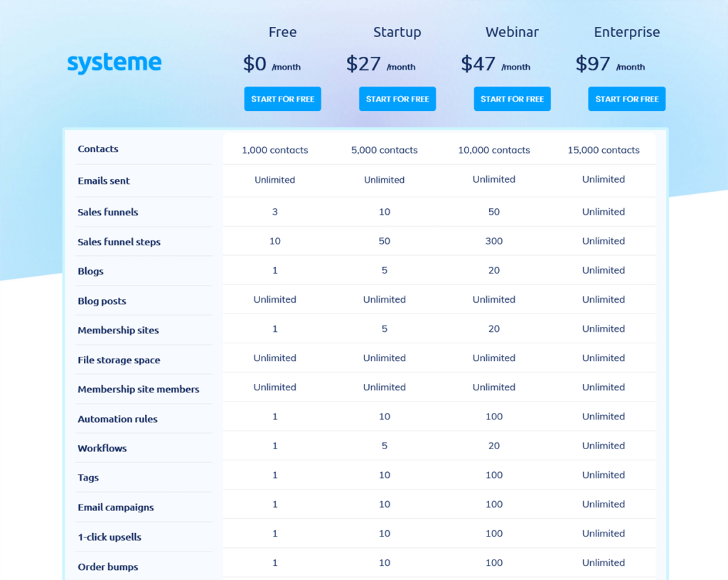Click Webinar Workflows value 20
Viewport: 728px width, 580px height.
tap(494, 446)
